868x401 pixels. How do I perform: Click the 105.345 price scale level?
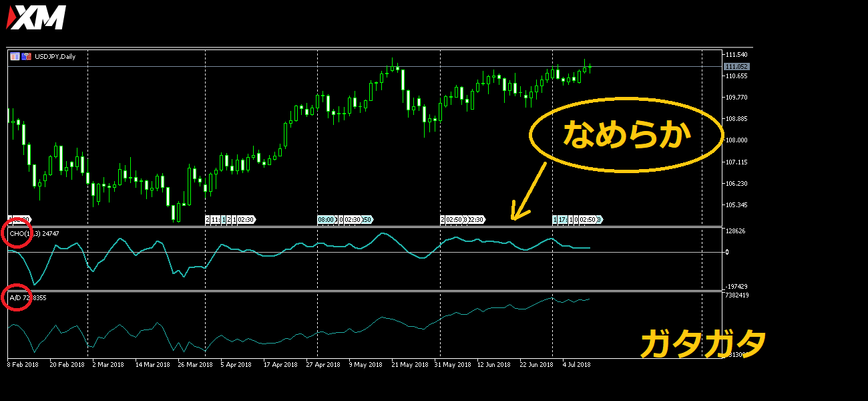(737, 205)
